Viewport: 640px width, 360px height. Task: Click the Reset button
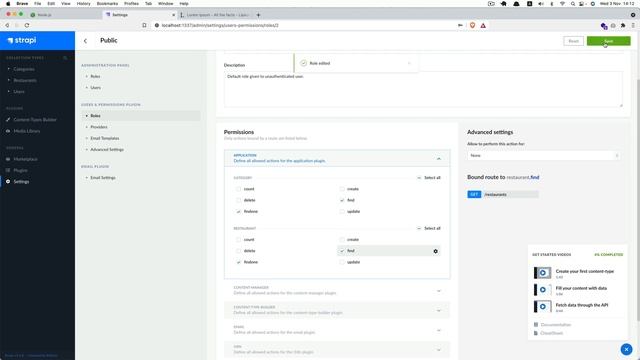point(573,41)
